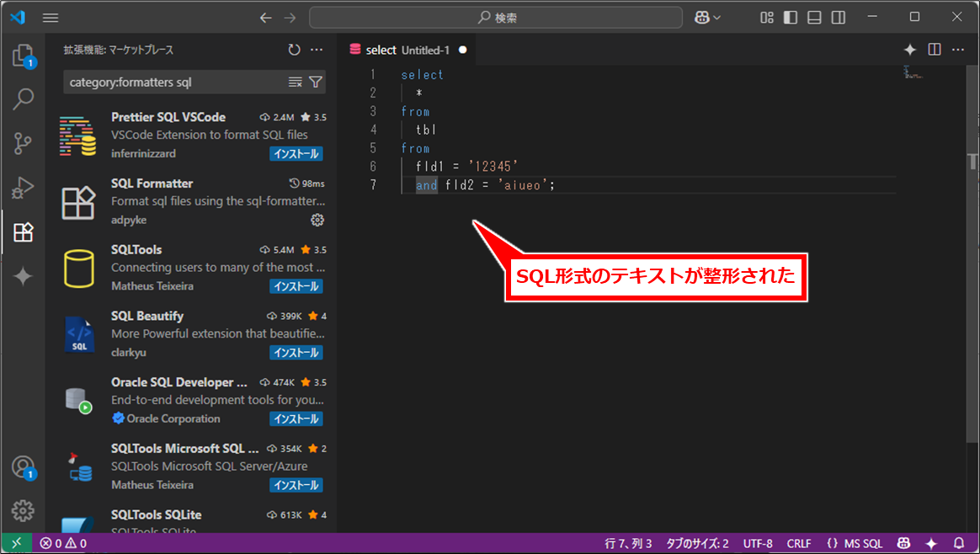
Task: Install Oracle SQL Developer extension
Action: pos(296,419)
